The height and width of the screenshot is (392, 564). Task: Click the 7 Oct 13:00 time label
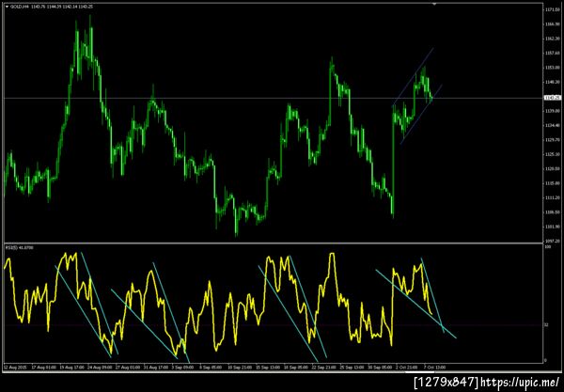point(435,368)
